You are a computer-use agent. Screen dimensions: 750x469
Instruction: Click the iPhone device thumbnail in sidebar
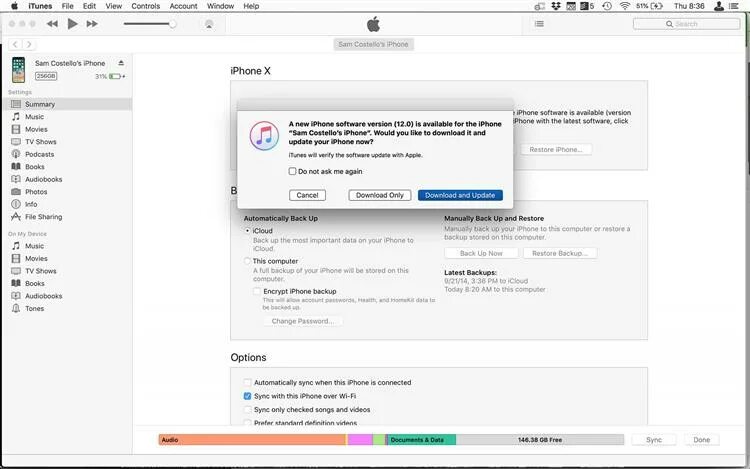click(x=18, y=70)
